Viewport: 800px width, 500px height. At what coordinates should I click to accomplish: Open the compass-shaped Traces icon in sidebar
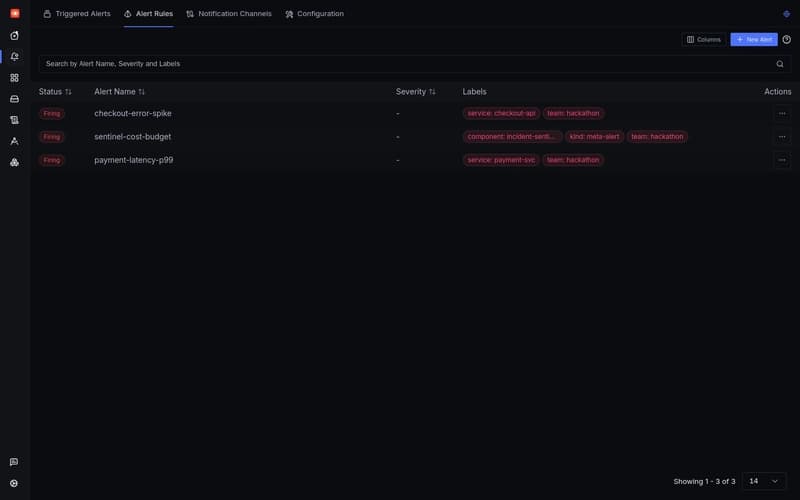(14, 141)
